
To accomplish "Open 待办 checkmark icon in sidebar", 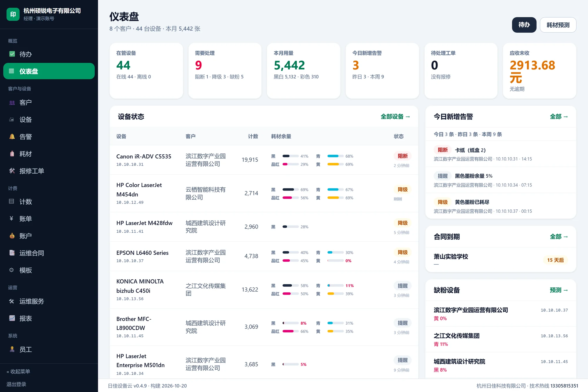I will [x=12, y=54].
